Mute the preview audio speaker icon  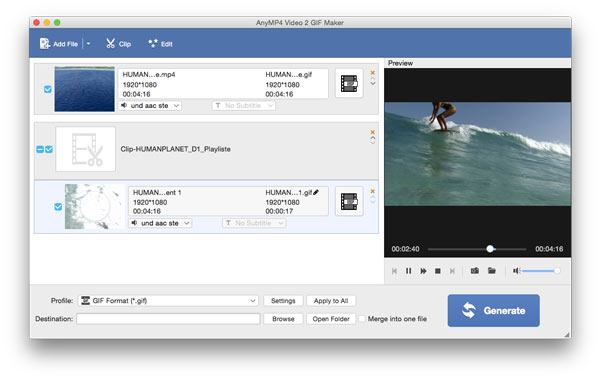[516, 271]
